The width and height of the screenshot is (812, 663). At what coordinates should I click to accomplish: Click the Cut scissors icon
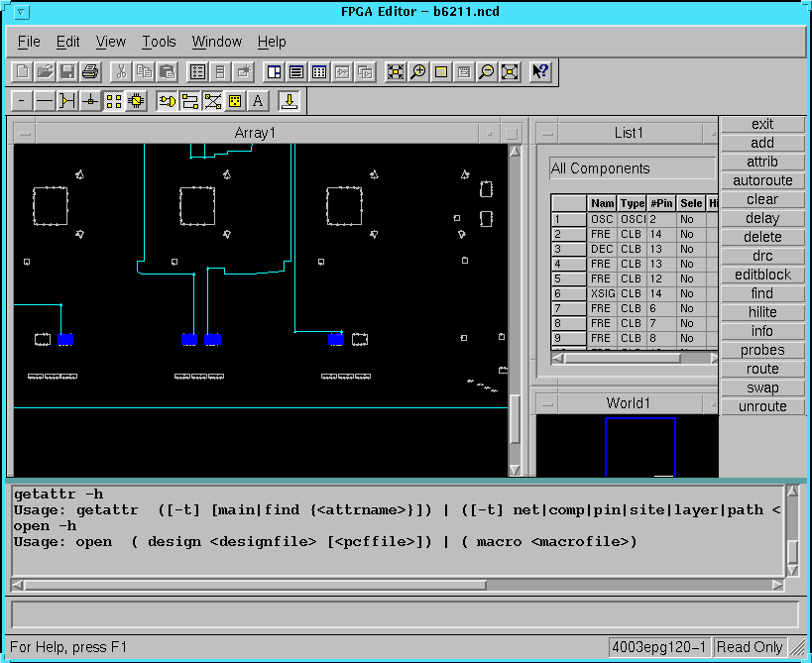point(120,71)
